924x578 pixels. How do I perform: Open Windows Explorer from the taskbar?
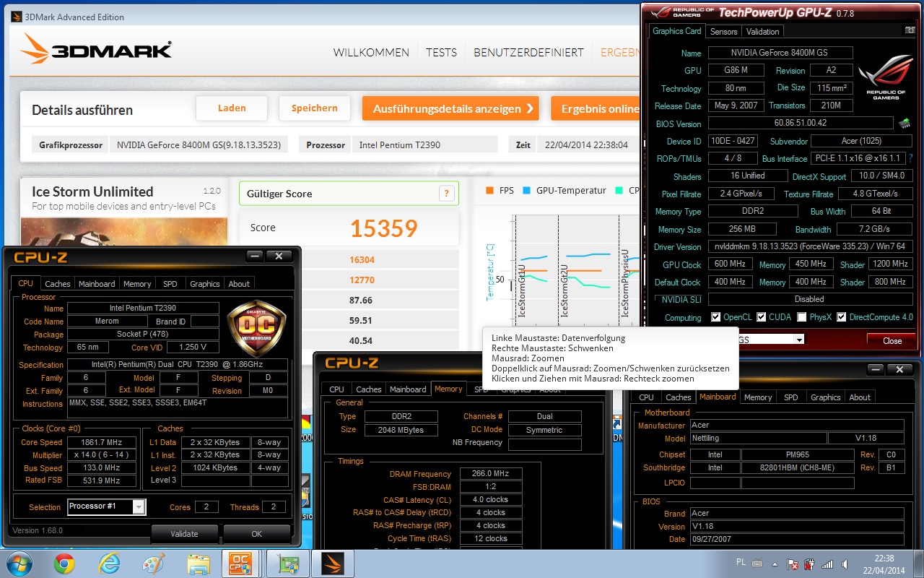(198, 564)
